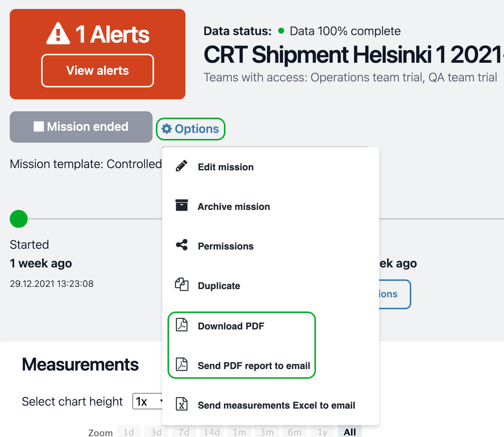504x437 pixels.
Task: Click the Duplicate copy icon
Action: [x=182, y=285]
